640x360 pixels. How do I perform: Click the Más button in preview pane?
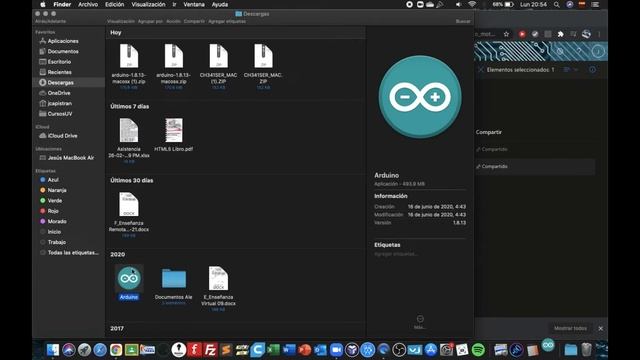coord(420,322)
